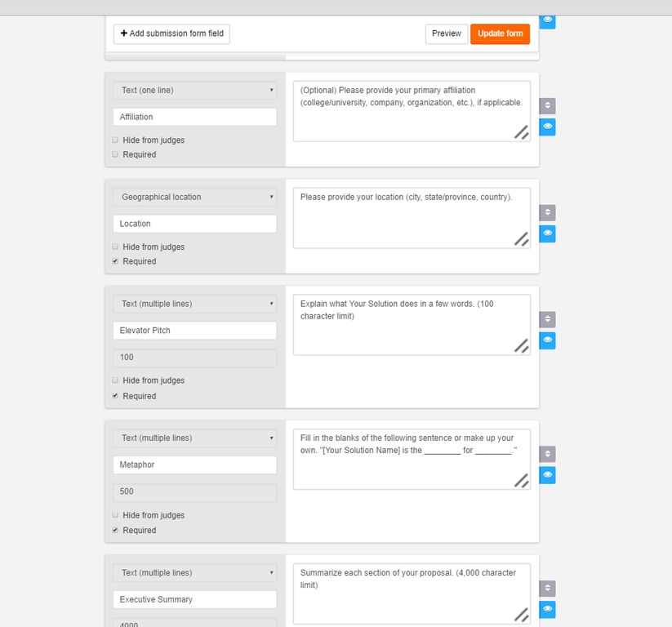Click the Metaphor field name input
Image resolution: width=672 pixels, height=627 pixels.
pyautogui.click(x=194, y=465)
